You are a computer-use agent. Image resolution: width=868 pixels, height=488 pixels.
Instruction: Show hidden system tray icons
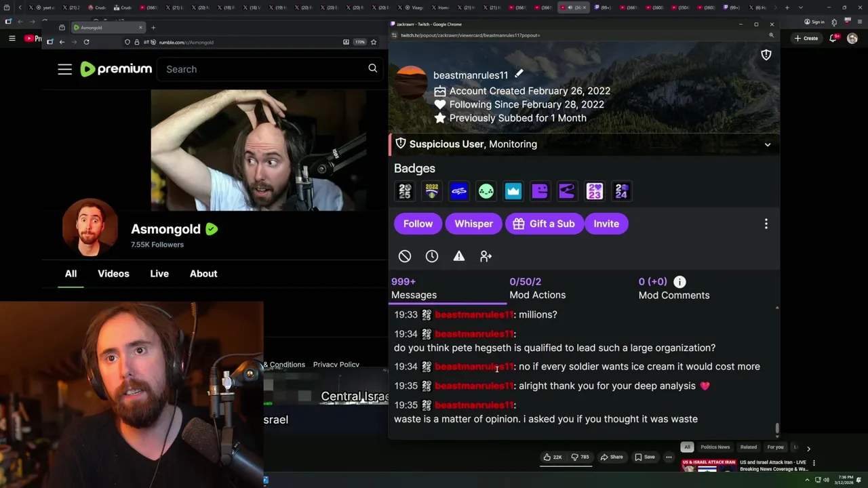(x=807, y=481)
